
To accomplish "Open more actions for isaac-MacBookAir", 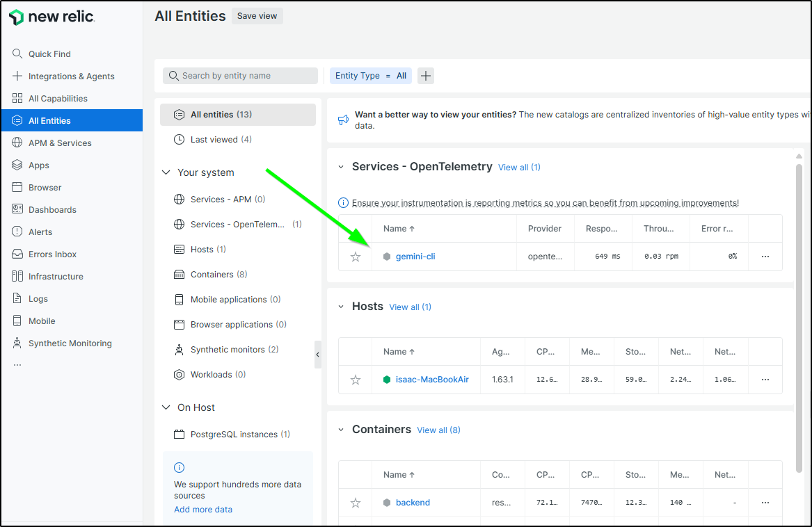I will [x=765, y=380].
